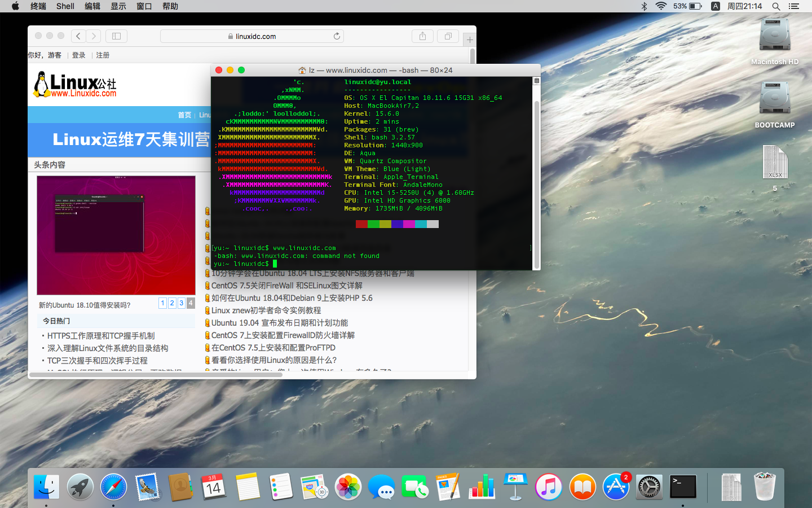Open App Store icon with badge
The width and height of the screenshot is (812, 508).
point(616,487)
